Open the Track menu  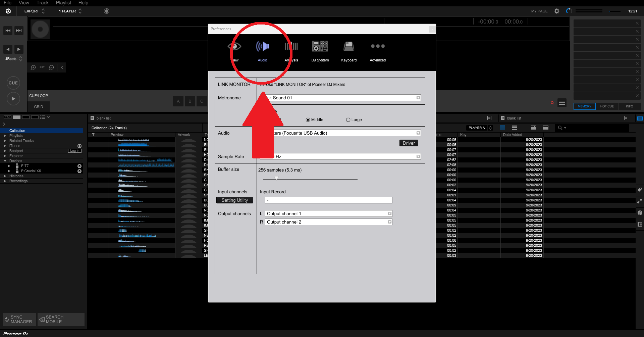click(42, 3)
